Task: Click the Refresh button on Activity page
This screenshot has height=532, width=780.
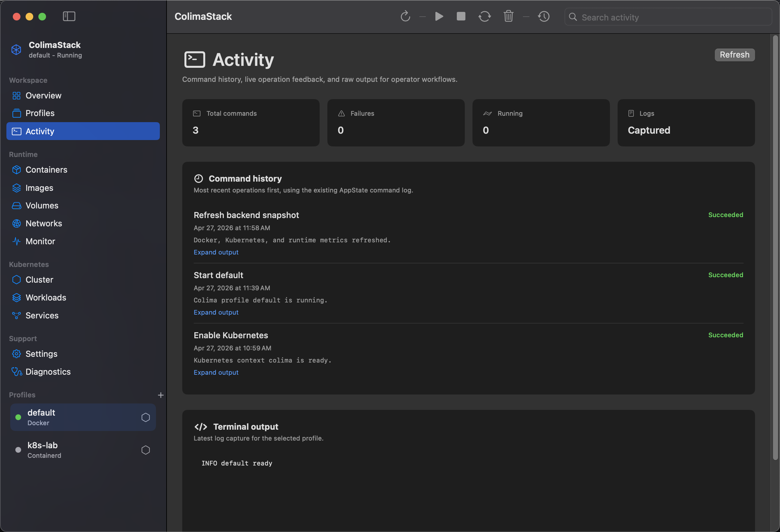Action: click(735, 55)
